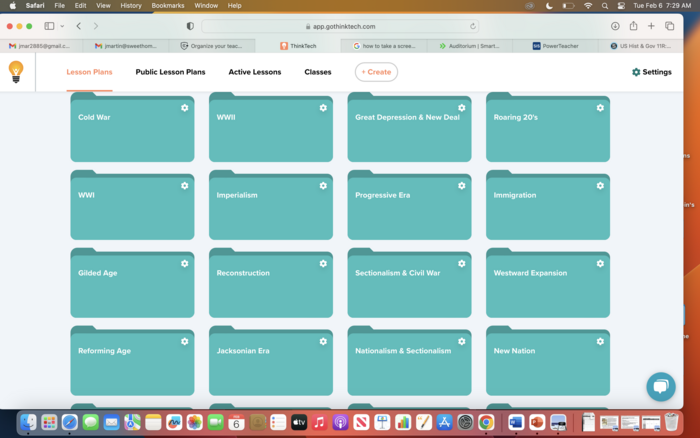Viewport: 700px width, 438px height.
Task: Switch to the PowerTeacher browser tab
Action: tap(562, 46)
